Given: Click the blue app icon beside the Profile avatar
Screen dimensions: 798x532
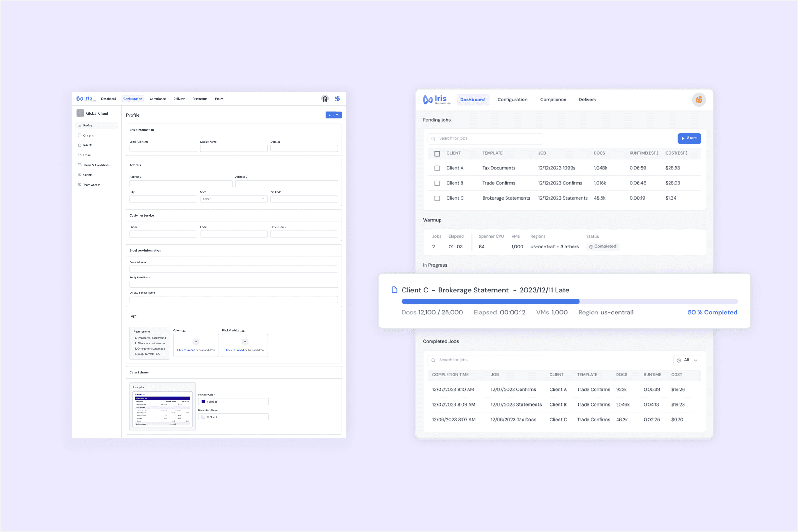Looking at the screenshot, I should [337, 99].
